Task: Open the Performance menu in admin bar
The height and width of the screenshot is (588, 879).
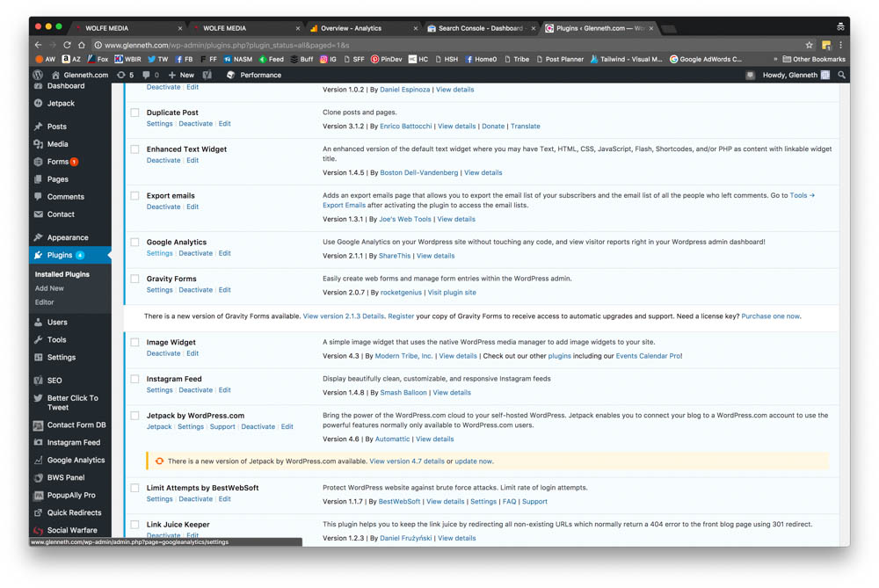Action: pyautogui.click(x=254, y=75)
